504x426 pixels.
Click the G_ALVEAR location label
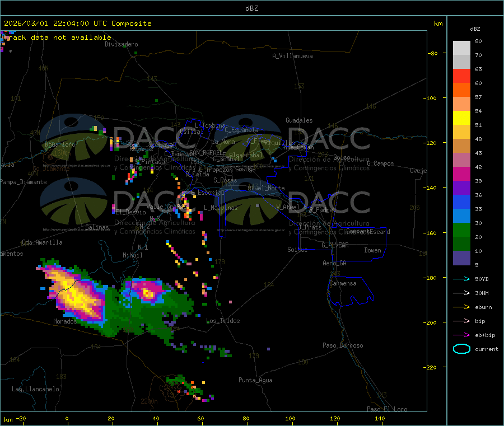[x=335, y=245]
